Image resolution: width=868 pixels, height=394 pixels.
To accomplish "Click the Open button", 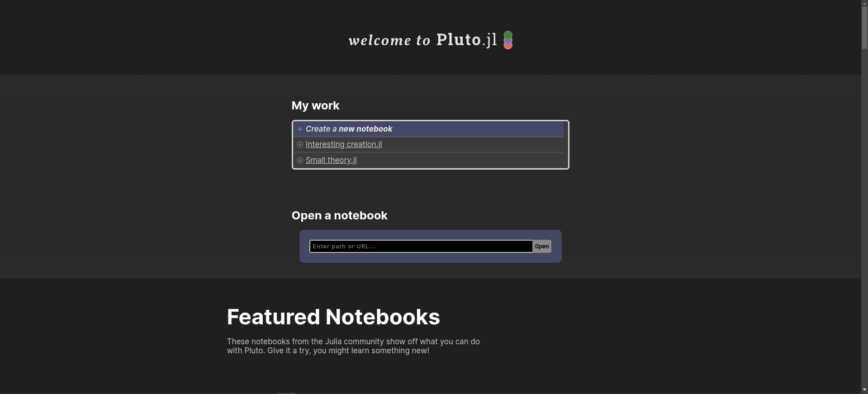I will (542, 246).
